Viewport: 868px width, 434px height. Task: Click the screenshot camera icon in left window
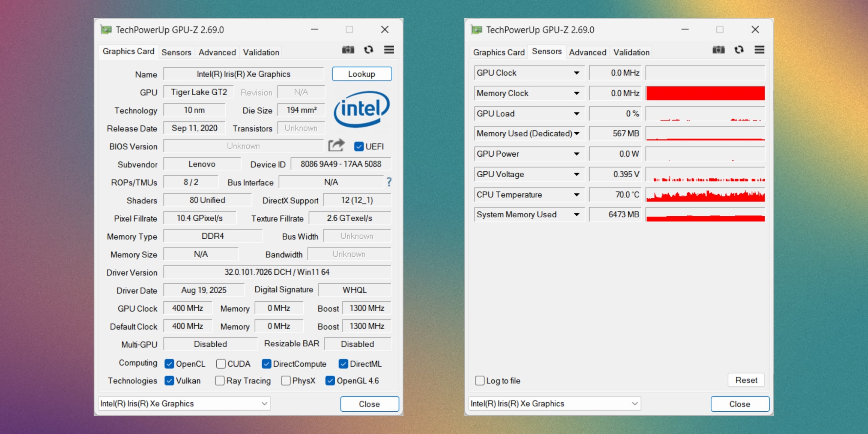(x=348, y=50)
